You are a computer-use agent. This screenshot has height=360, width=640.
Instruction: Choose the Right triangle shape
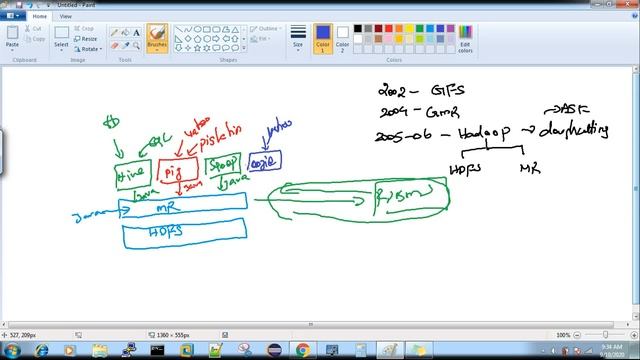178,39
